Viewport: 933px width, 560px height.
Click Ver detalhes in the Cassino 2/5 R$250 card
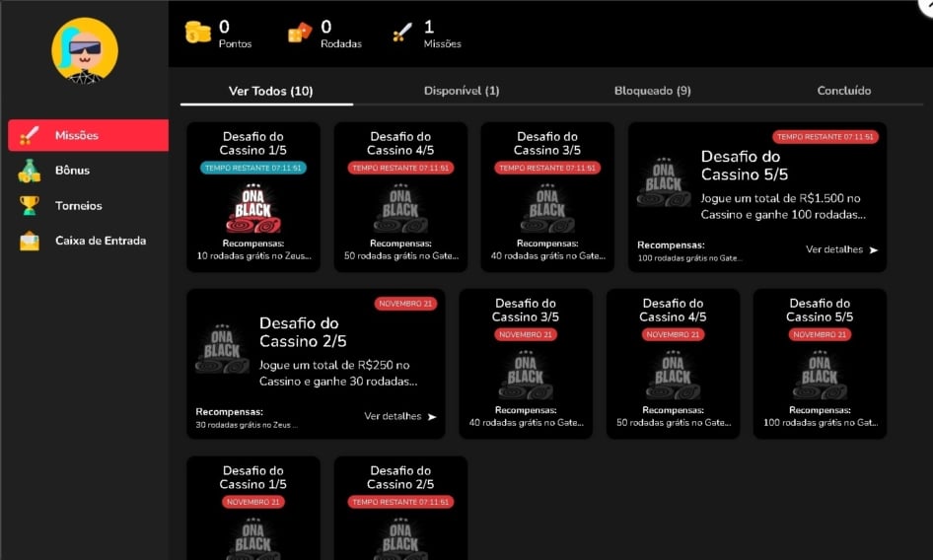(400, 417)
